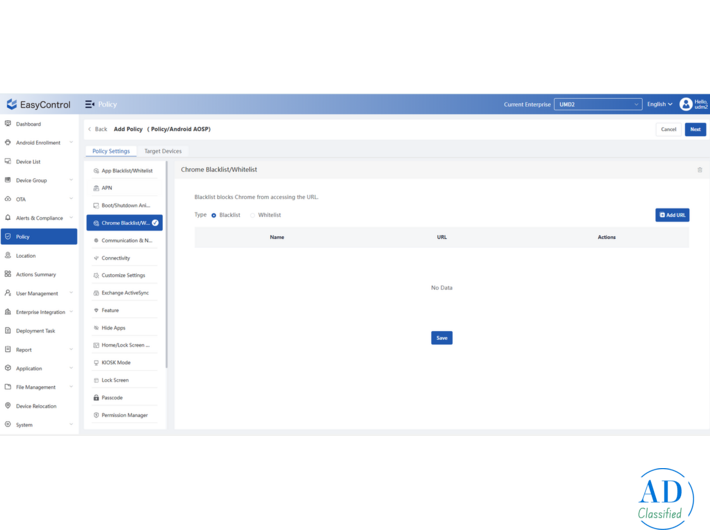Select Connectivity policy setting
This screenshot has width=710, height=530.
tap(124, 258)
